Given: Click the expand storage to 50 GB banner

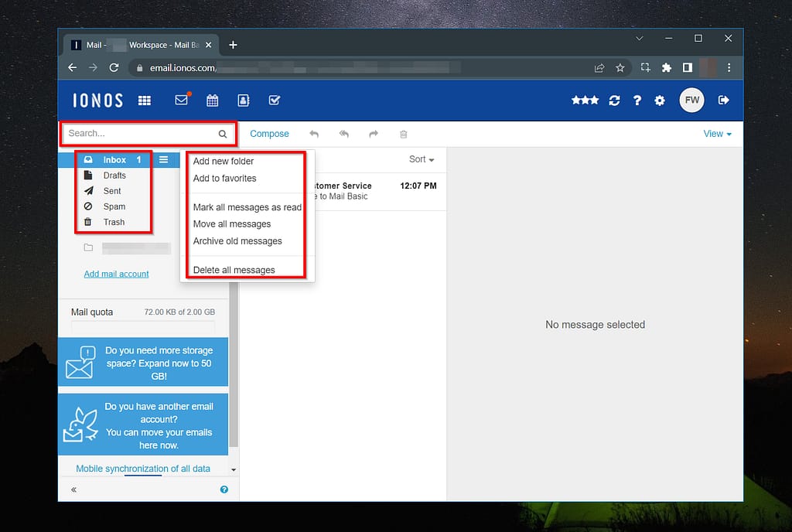Looking at the screenshot, I should [x=143, y=363].
